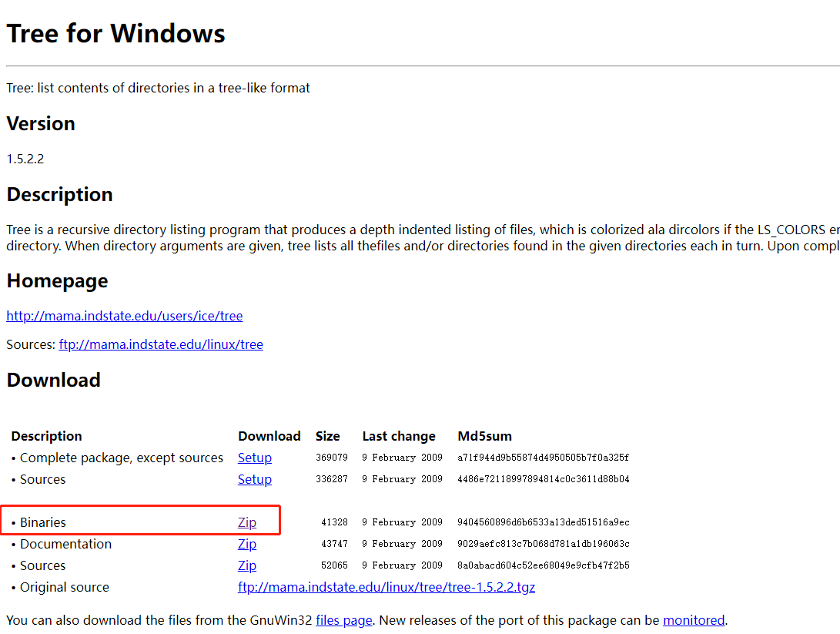Viewport: 840px width, 634px height.
Task: Click the size value 52065
Action: coord(334,565)
